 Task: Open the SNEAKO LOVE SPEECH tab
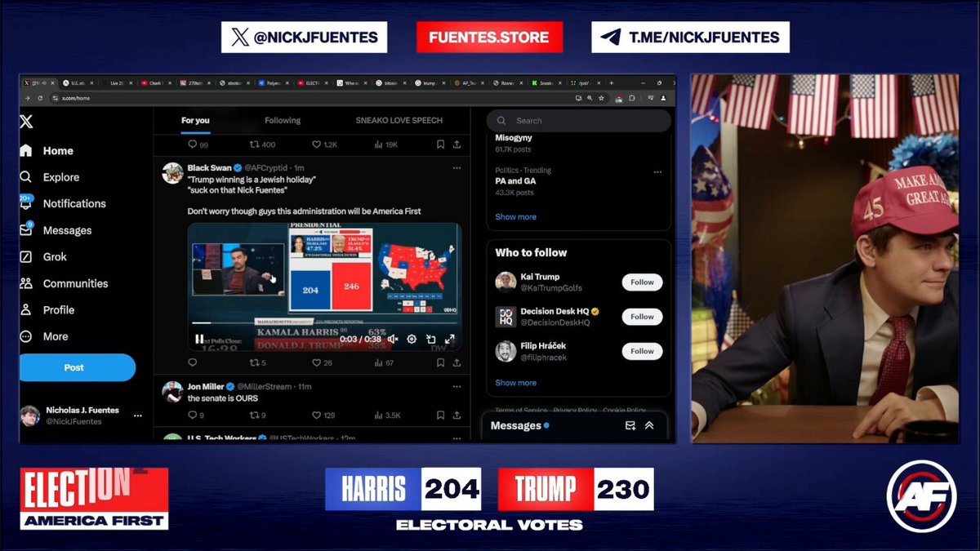tap(399, 120)
